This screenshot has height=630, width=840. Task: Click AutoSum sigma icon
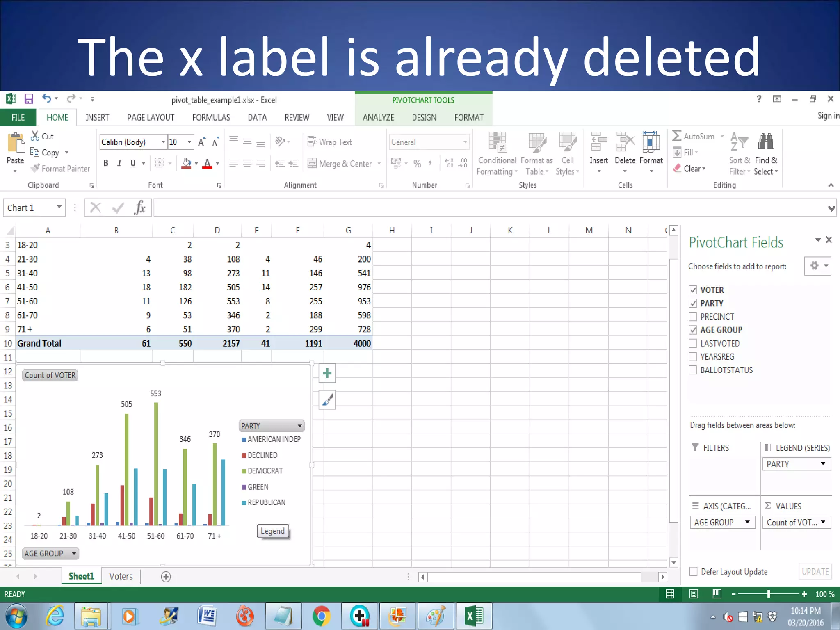(677, 136)
